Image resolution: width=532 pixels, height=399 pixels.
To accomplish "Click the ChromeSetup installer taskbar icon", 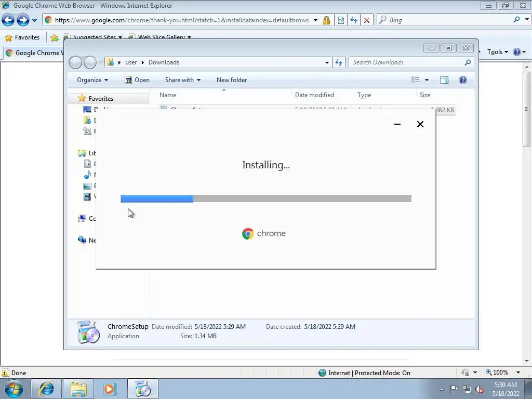I will pyautogui.click(x=143, y=389).
